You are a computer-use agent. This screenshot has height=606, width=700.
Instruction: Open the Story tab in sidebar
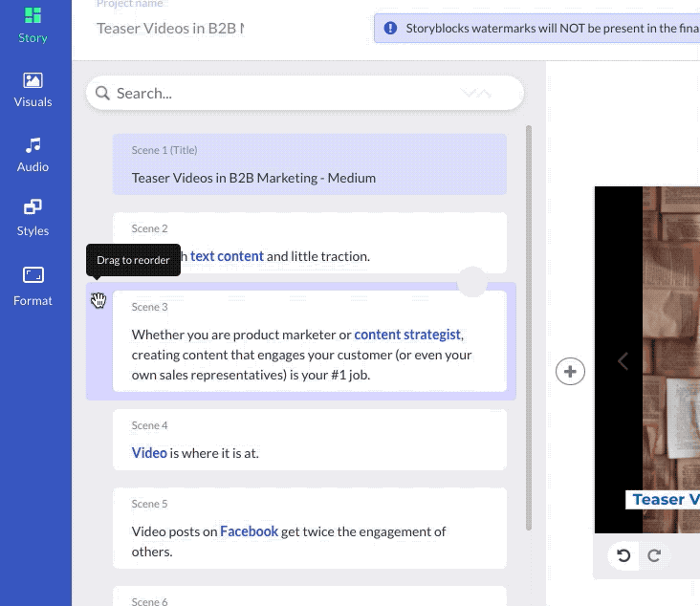(33, 26)
